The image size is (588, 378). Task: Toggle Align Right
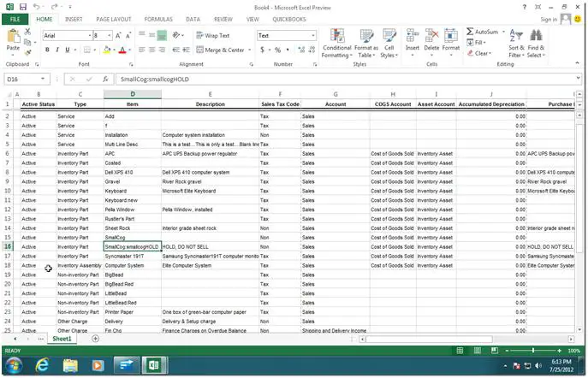click(162, 50)
